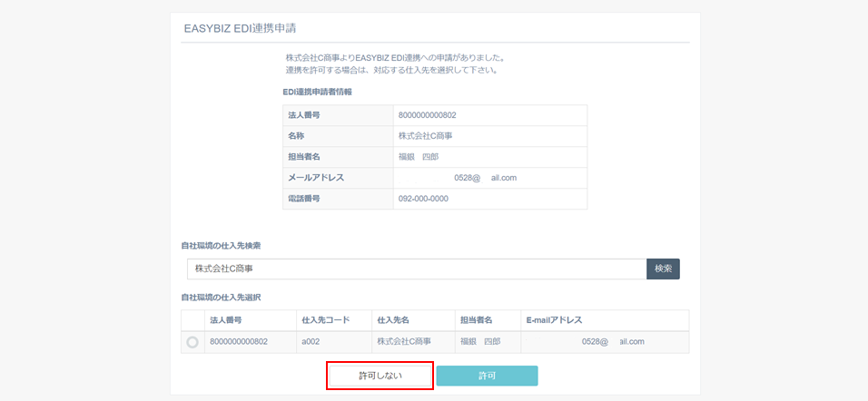Click the 仕入先コード column header
Image resolution: width=868 pixels, height=401 pixels.
point(319,320)
